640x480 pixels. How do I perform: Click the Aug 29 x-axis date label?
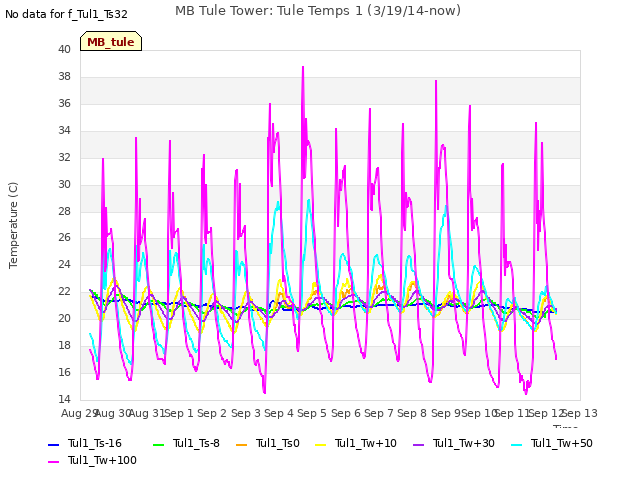tap(78, 413)
